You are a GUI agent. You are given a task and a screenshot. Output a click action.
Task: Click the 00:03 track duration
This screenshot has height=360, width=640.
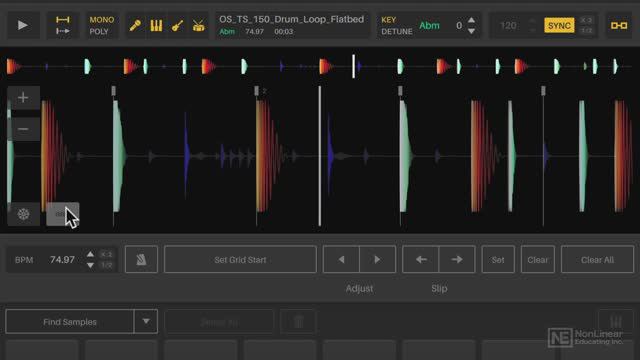(283, 31)
